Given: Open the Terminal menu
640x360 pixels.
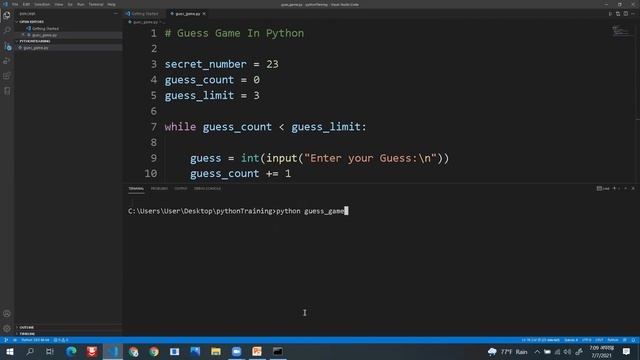Looking at the screenshot, I should (96, 4).
